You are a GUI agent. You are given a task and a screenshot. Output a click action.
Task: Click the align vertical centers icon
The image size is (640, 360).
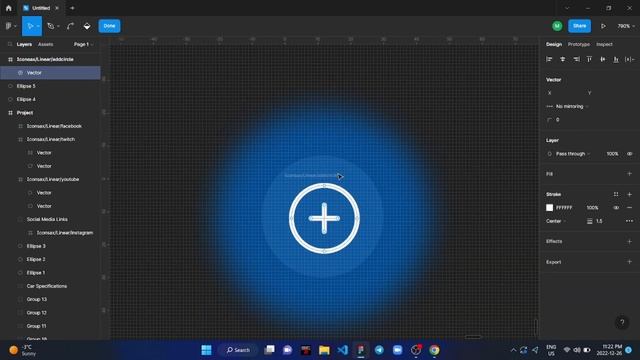[602, 59]
